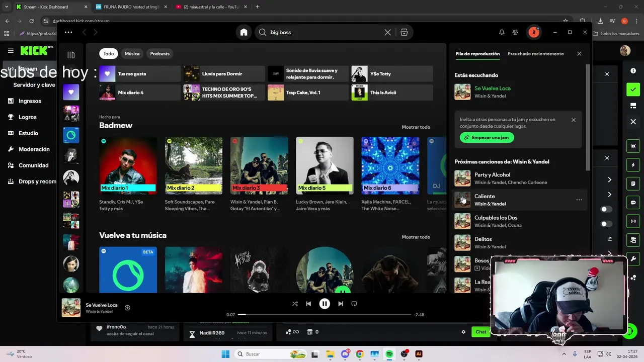This screenshot has width=644, height=362.
Task: Start a jam with Empezar una jam
Action: point(487,137)
